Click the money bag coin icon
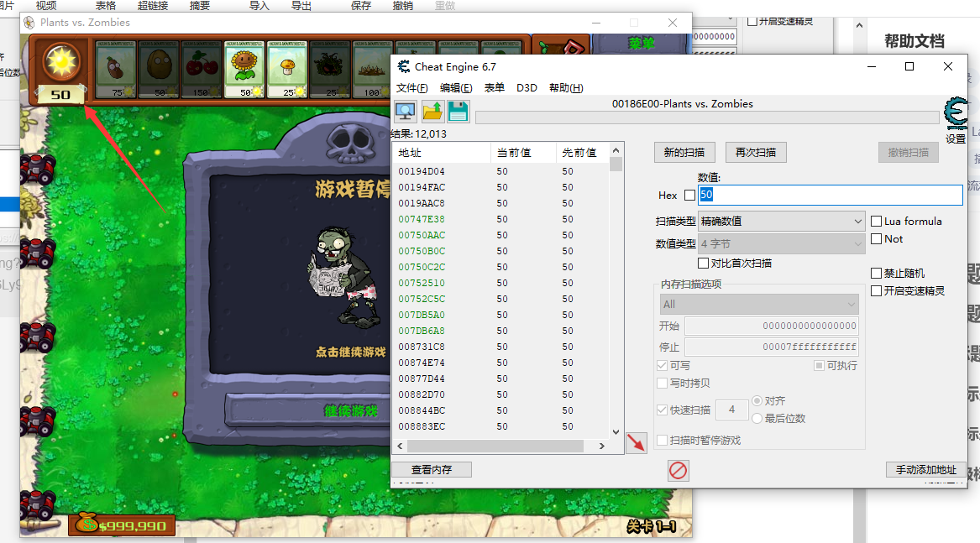The height and width of the screenshot is (543, 980). click(86, 524)
